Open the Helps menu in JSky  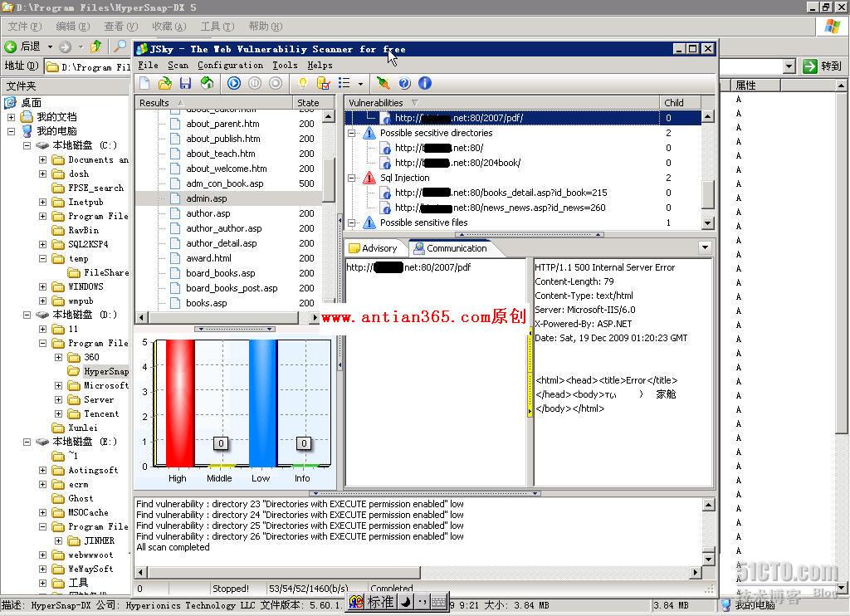click(x=320, y=65)
